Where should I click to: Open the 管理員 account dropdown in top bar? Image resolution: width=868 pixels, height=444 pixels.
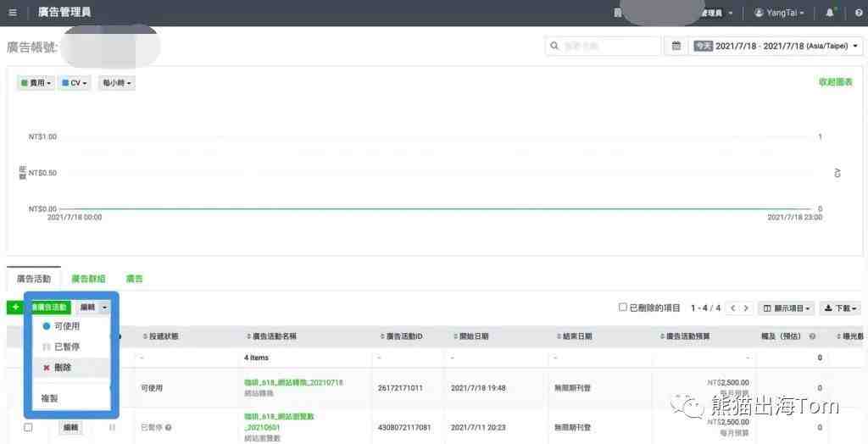point(716,12)
